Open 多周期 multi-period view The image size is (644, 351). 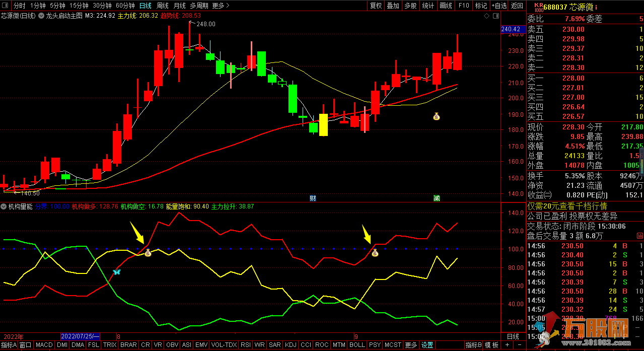tap(199, 6)
